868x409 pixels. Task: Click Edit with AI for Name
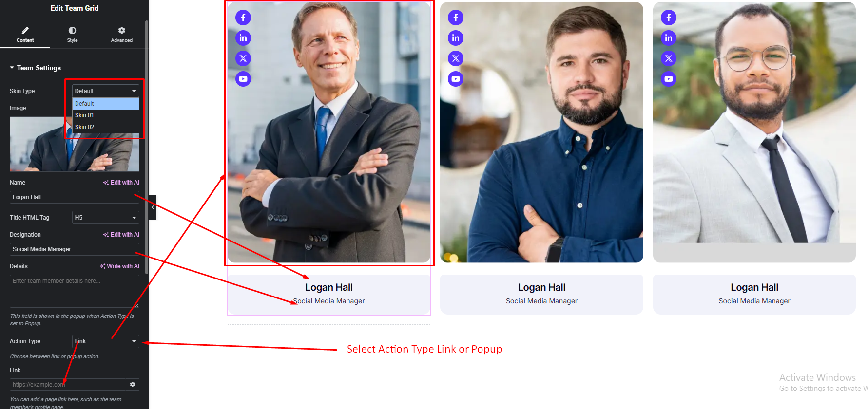(121, 183)
